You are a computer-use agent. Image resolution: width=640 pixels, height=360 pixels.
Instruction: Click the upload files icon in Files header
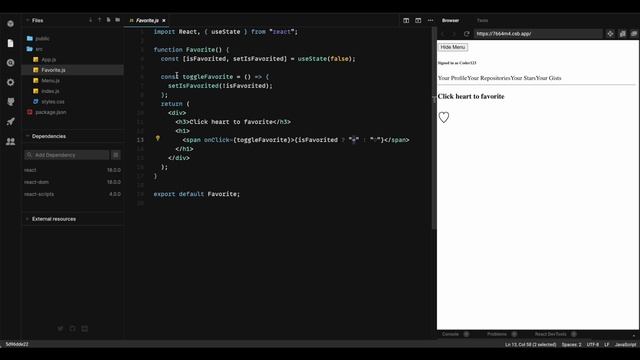(x=100, y=20)
